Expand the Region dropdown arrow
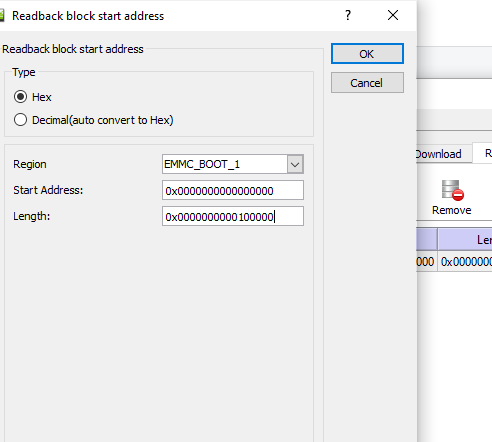The image size is (492, 442). (x=295, y=164)
